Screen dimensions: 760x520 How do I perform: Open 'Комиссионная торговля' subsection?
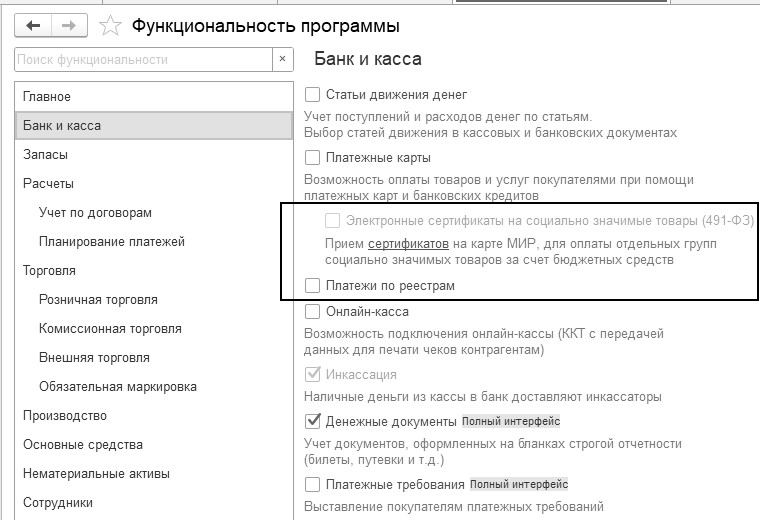154,329
